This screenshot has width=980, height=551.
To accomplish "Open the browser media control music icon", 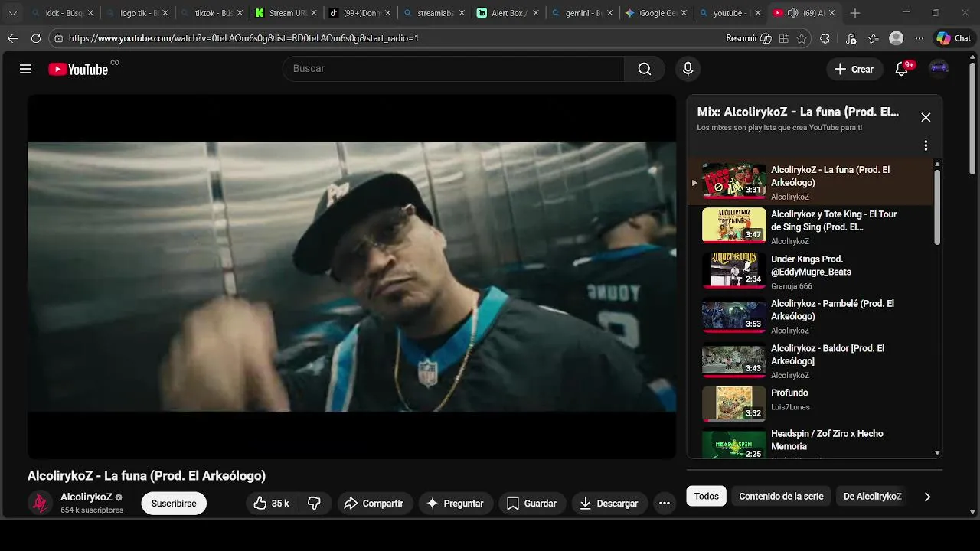I will (x=851, y=38).
